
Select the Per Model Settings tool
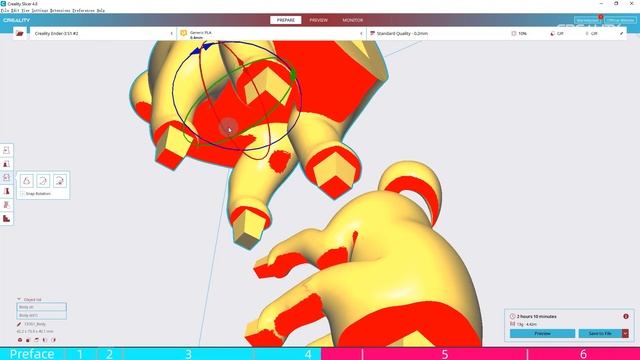[7, 204]
